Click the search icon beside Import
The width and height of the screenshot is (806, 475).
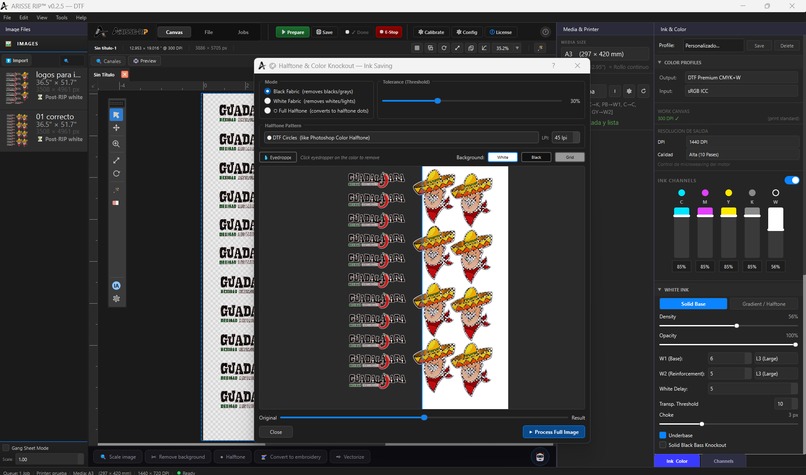point(66,61)
